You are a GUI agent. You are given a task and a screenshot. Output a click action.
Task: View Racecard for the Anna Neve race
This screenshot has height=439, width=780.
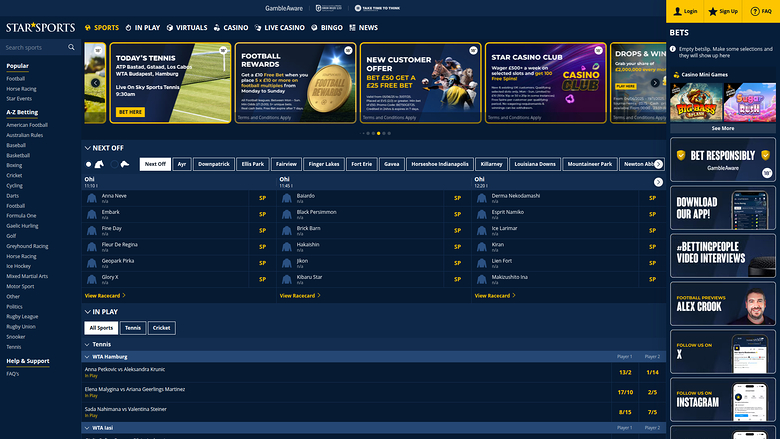[105, 295]
